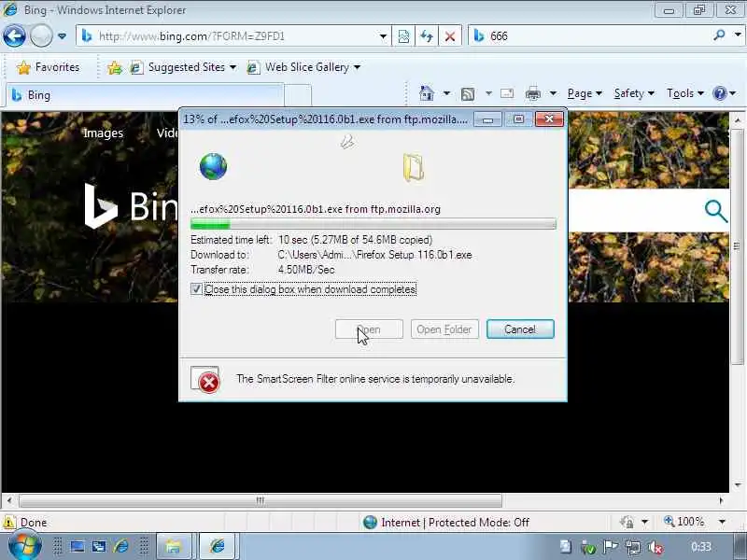The image size is (747, 560).
Task: Click Show Desktop in quick launch
Action: 78,546
